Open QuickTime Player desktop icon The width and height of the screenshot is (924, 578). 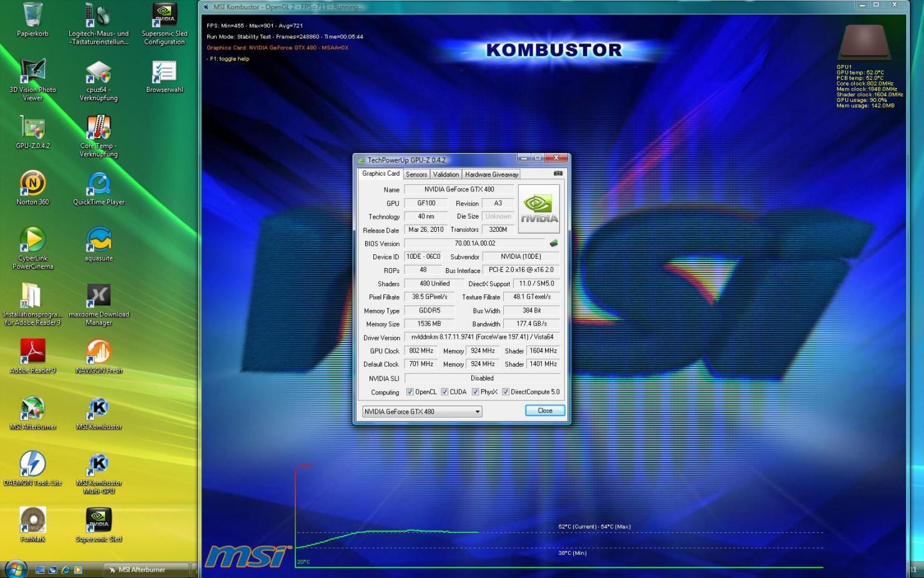click(x=99, y=188)
